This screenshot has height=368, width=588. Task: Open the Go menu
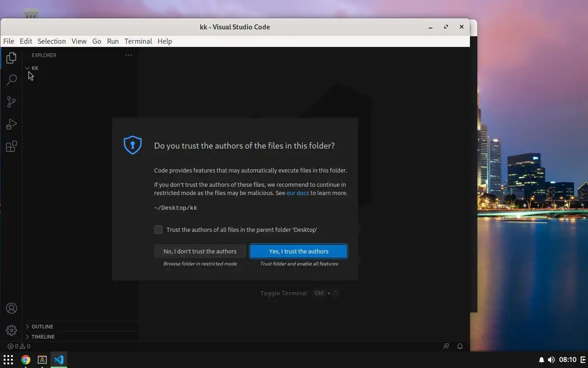(96, 41)
